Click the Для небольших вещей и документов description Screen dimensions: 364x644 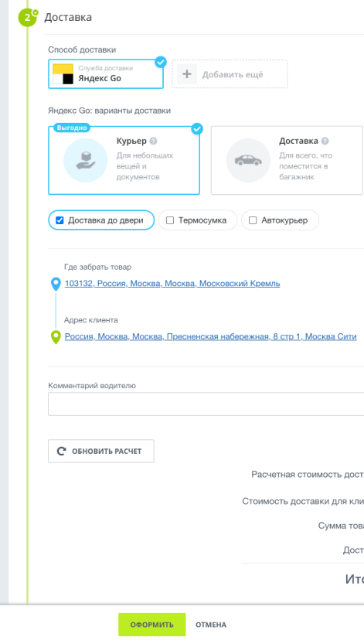tap(145, 166)
